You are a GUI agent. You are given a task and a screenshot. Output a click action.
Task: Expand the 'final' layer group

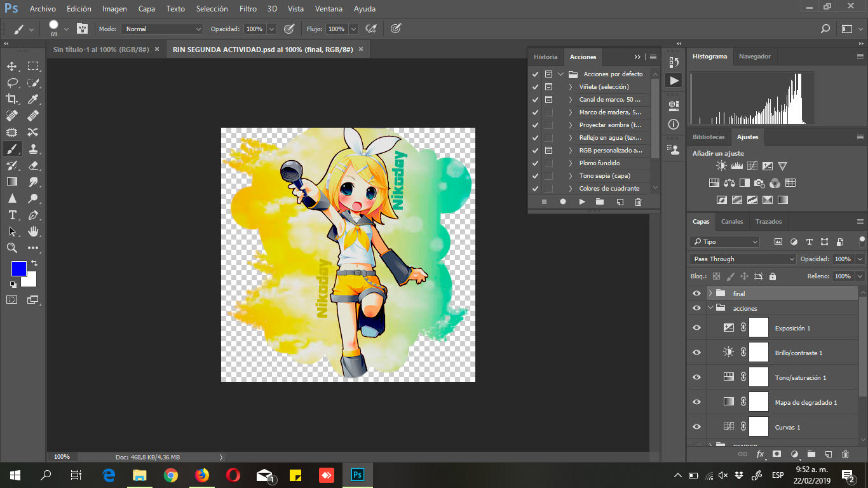coord(710,294)
